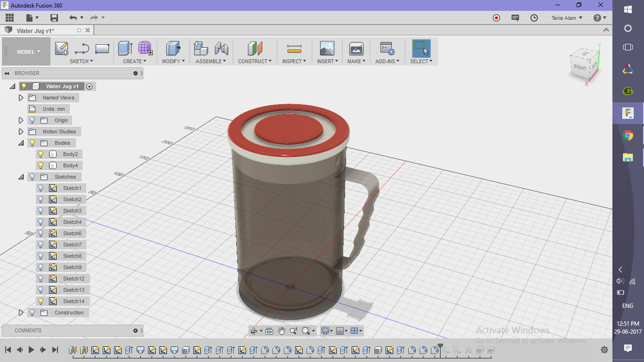Collapse the Browser panel arrows
The height and width of the screenshot is (362, 644).
(7, 73)
